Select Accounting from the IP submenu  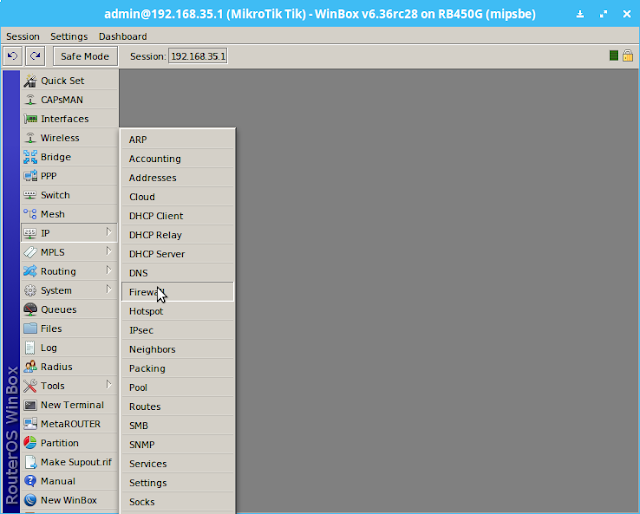(x=178, y=159)
